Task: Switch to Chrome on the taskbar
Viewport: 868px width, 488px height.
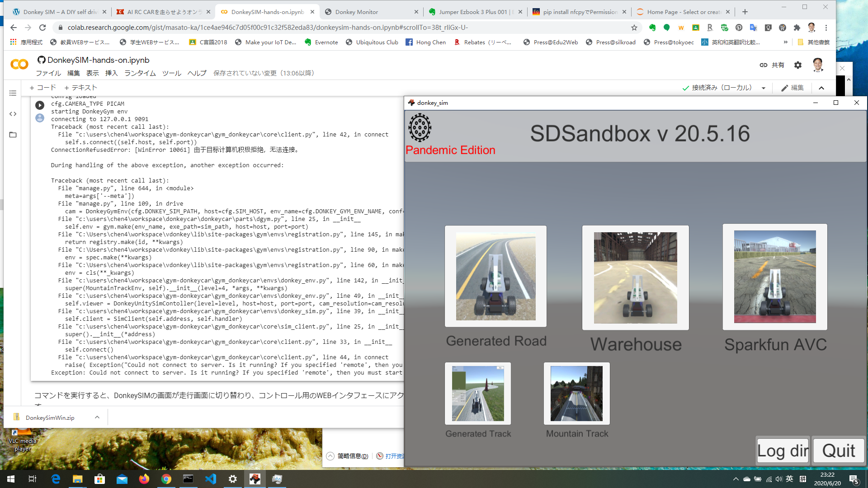Action: coord(166,479)
